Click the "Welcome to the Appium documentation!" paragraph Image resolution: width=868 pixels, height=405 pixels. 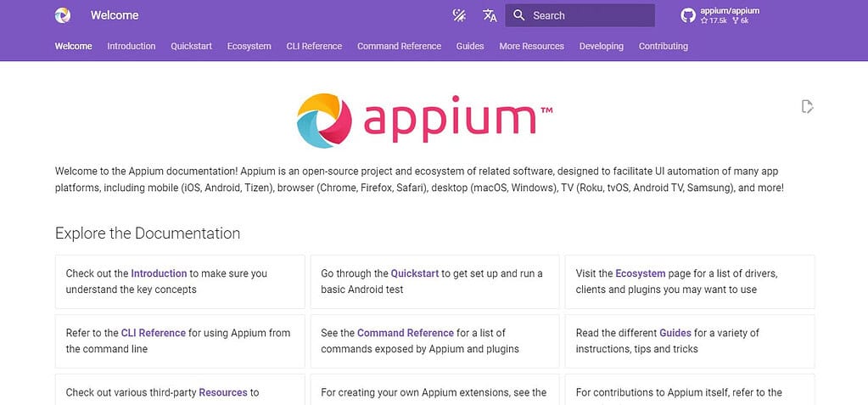(420, 179)
